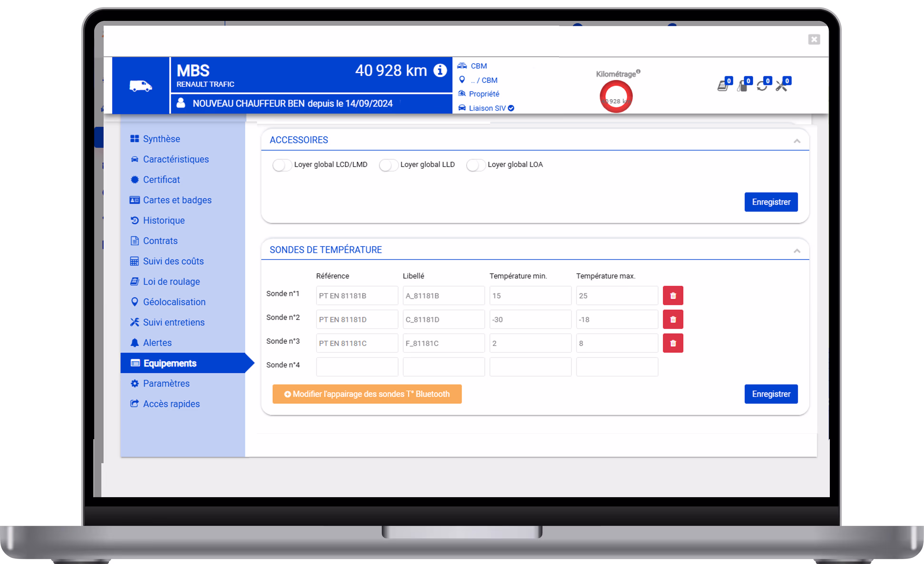Click Modifier l'appairage des sondes Bluetooth button

coord(367,394)
